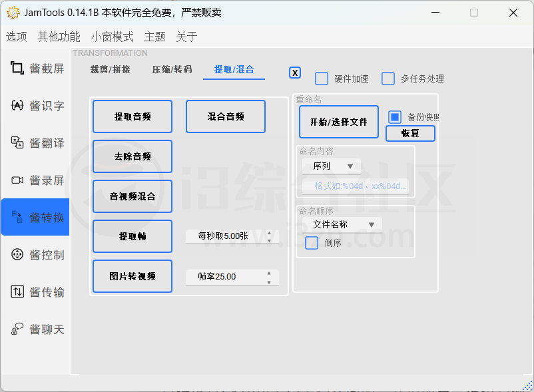Open the 主题 theme menu
Viewport: 534px width, 392px height.
coord(155,37)
